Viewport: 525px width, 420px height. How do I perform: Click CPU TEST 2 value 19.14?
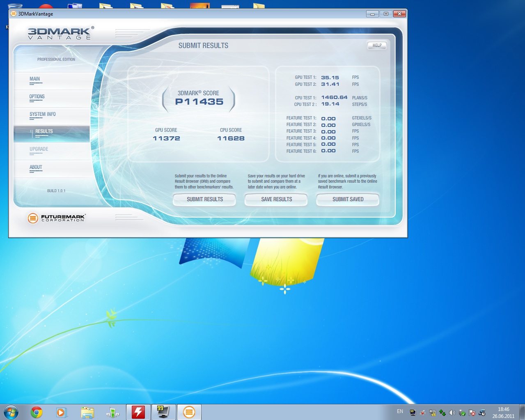(330, 104)
